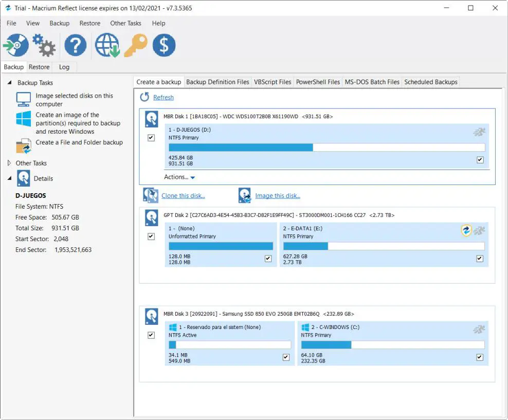Click the dollar sign purchase icon
Image resolution: width=508 pixels, height=420 pixels.
(x=164, y=46)
